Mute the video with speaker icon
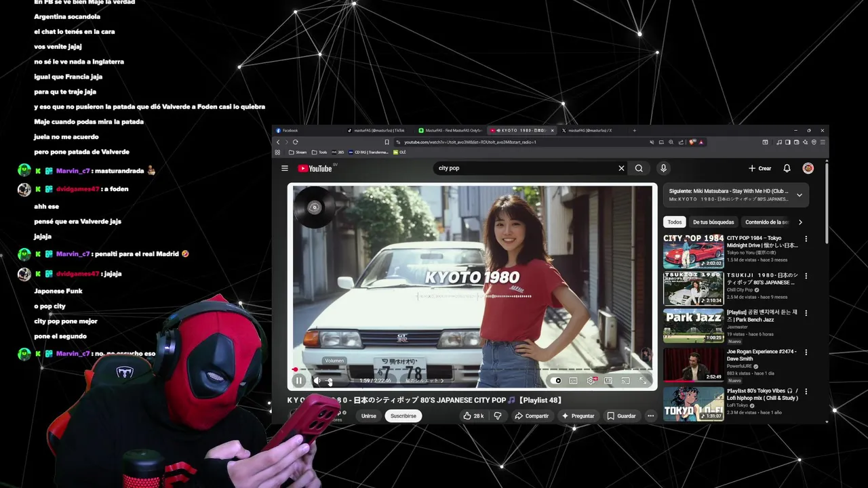The width and height of the screenshot is (868, 488). click(317, 380)
